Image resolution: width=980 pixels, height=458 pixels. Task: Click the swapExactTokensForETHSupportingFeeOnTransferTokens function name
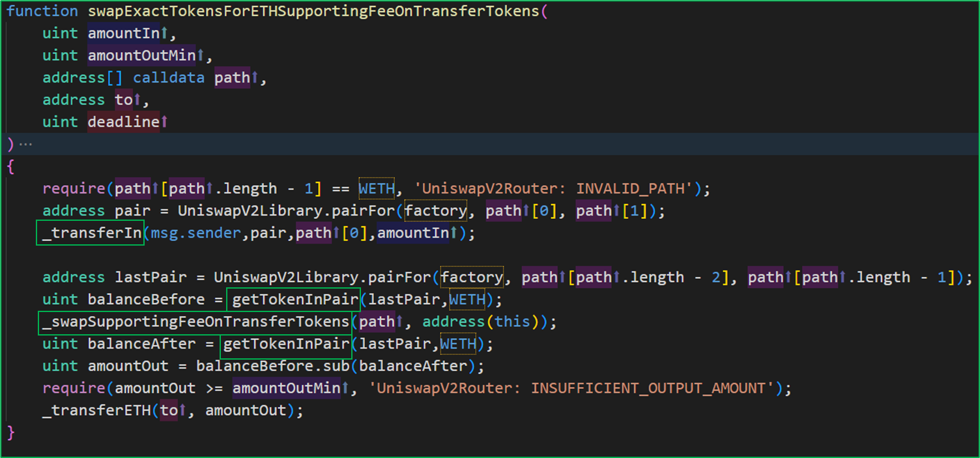(313, 11)
